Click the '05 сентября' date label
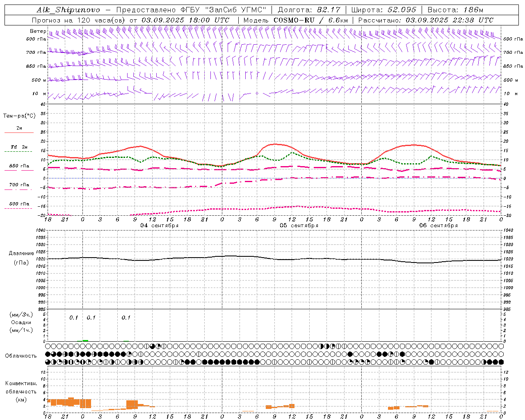The width and height of the screenshot is (525, 420). tap(299, 226)
